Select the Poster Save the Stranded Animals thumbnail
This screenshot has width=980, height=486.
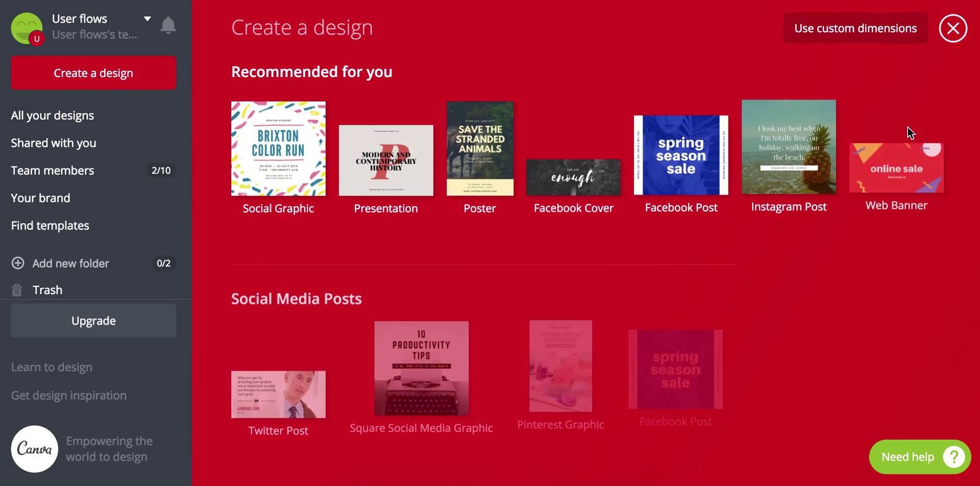(x=480, y=149)
